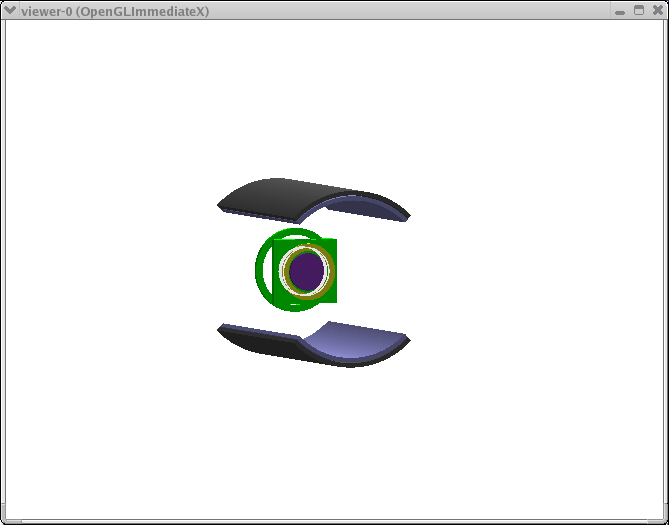Screen dimensions: 669x525
Task: Close the viewer-0 window
Action: [656, 10]
